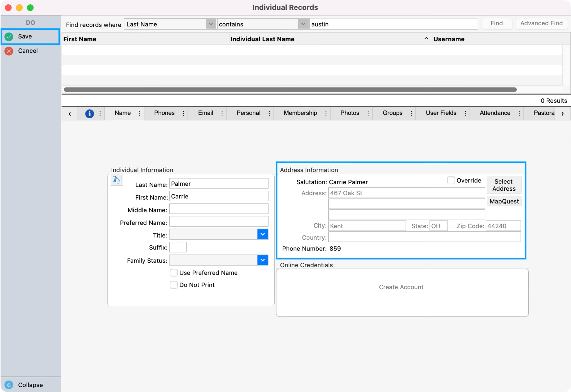This screenshot has height=392, width=571.
Task: Switch to the Phones tab
Action: (164, 113)
